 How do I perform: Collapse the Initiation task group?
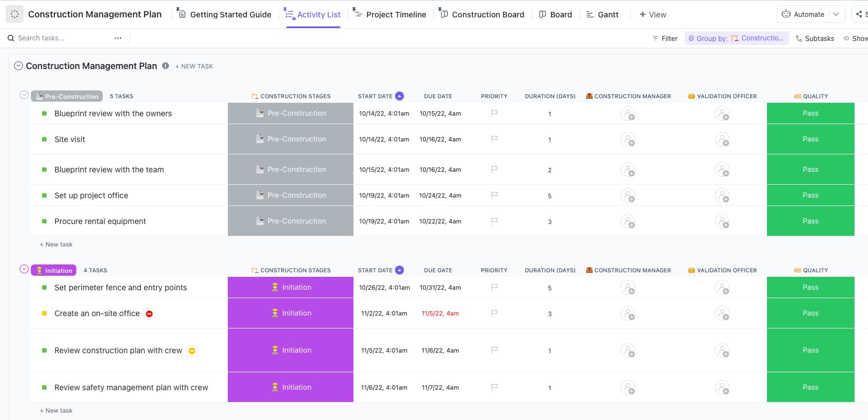(24, 269)
